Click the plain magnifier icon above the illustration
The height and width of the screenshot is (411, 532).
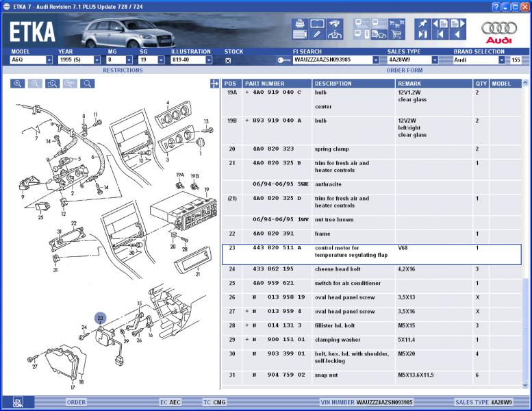[x=87, y=84]
